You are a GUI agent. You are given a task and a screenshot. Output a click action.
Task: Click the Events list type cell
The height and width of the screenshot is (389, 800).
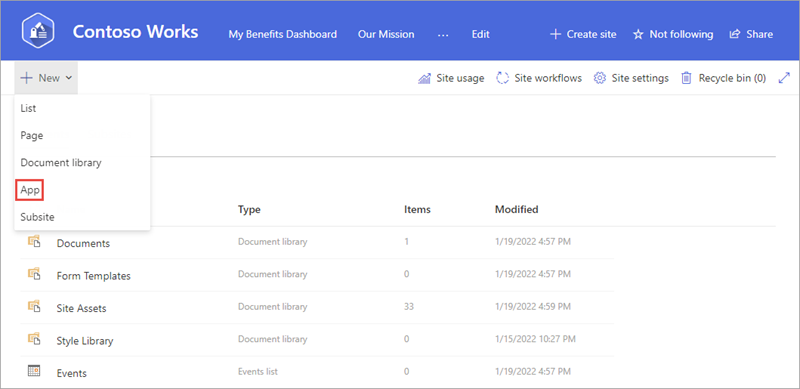click(258, 372)
